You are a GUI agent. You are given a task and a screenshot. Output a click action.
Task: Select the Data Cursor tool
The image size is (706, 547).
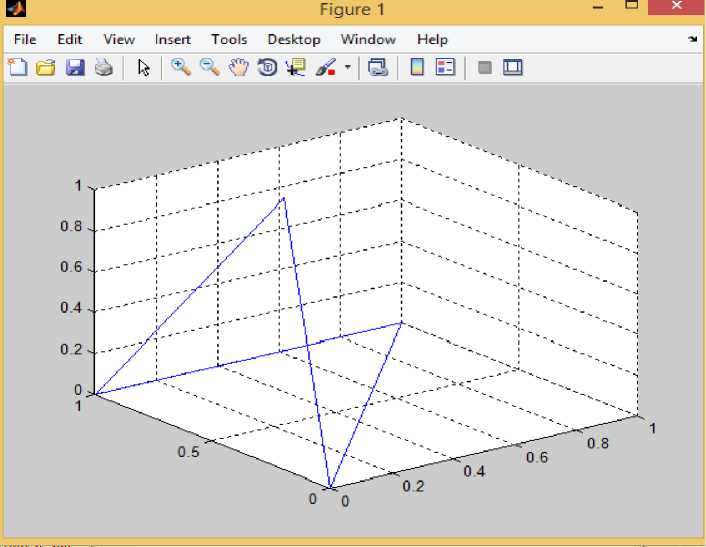pyautogui.click(x=295, y=68)
